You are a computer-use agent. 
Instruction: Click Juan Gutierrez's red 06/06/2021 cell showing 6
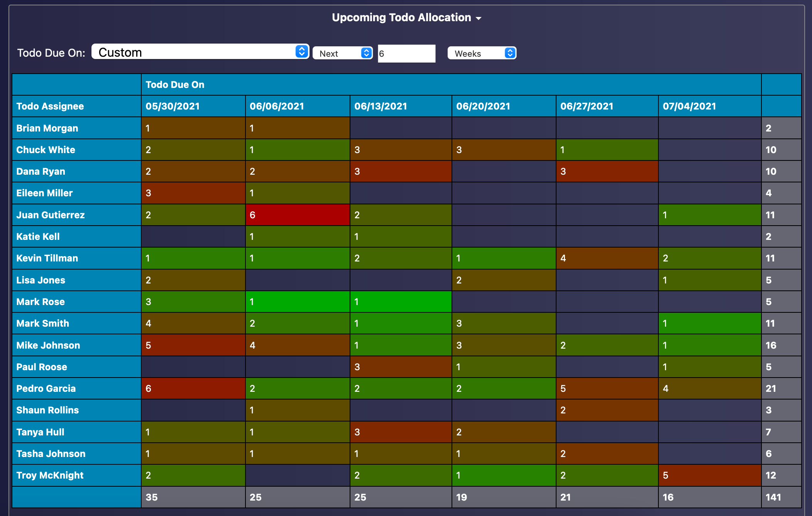click(298, 215)
